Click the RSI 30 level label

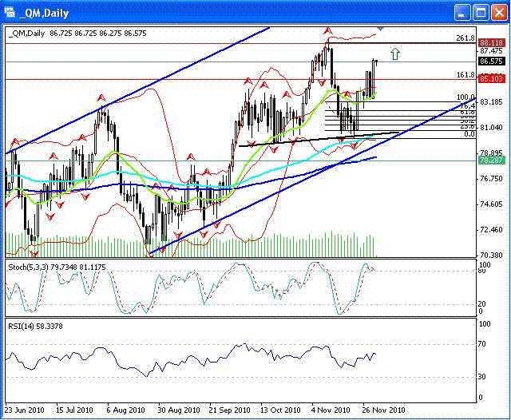tap(482, 376)
